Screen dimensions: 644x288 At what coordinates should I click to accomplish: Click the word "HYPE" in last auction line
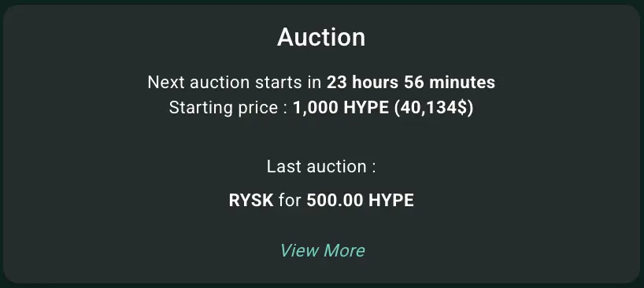(x=391, y=201)
